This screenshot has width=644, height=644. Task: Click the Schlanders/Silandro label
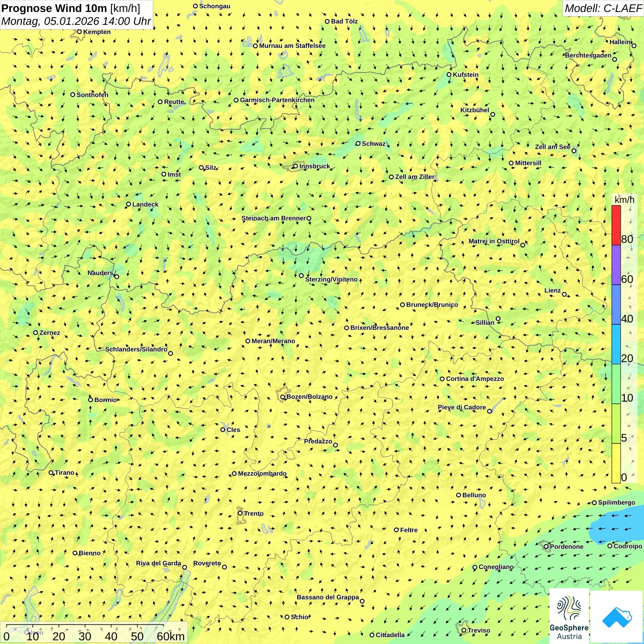click(136, 349)
